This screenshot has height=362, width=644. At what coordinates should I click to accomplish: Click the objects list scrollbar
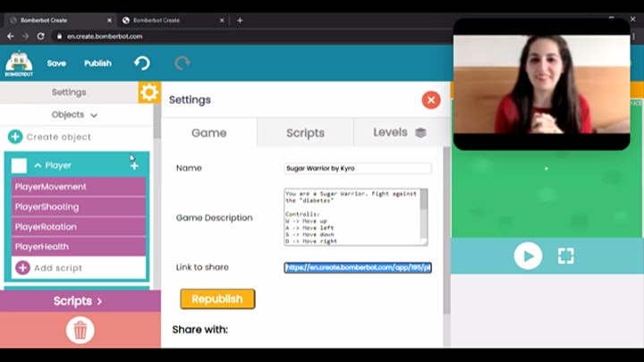tap(157, 122)
